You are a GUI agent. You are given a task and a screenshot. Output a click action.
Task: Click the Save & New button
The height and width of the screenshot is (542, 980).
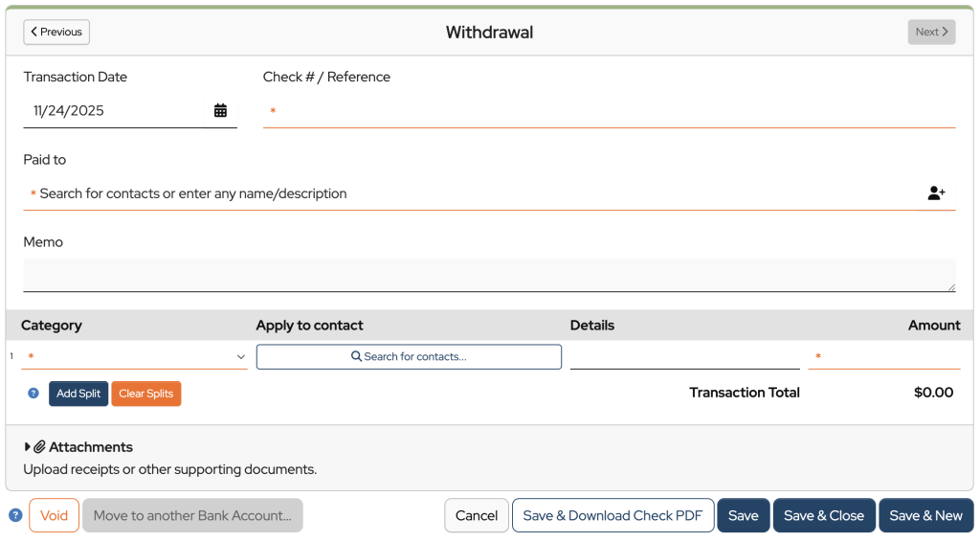click(925, 515)
